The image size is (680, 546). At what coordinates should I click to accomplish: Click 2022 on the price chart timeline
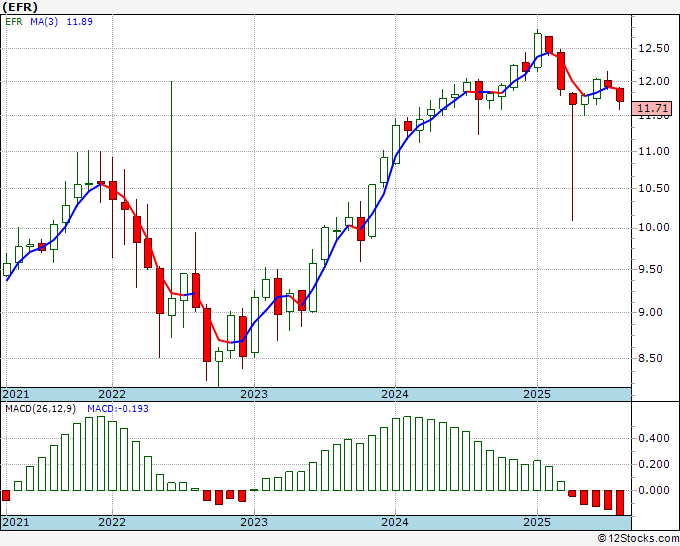pos(112,394)
